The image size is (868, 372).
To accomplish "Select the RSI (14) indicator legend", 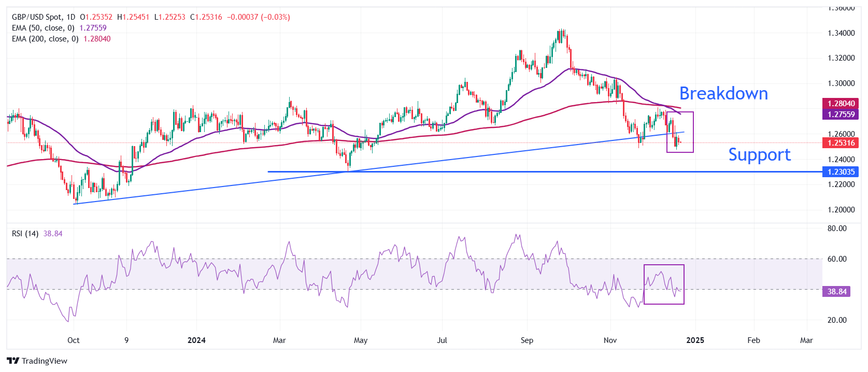I will click(25, 234).
